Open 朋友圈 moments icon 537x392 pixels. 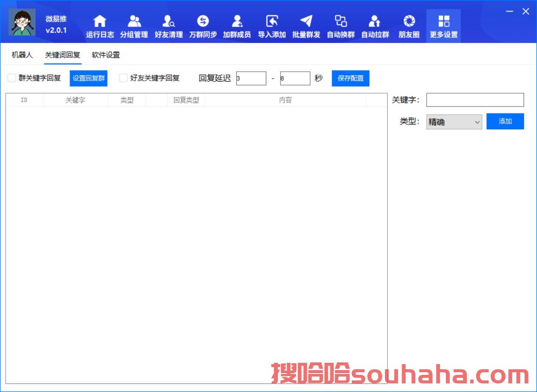pos(409,21)
